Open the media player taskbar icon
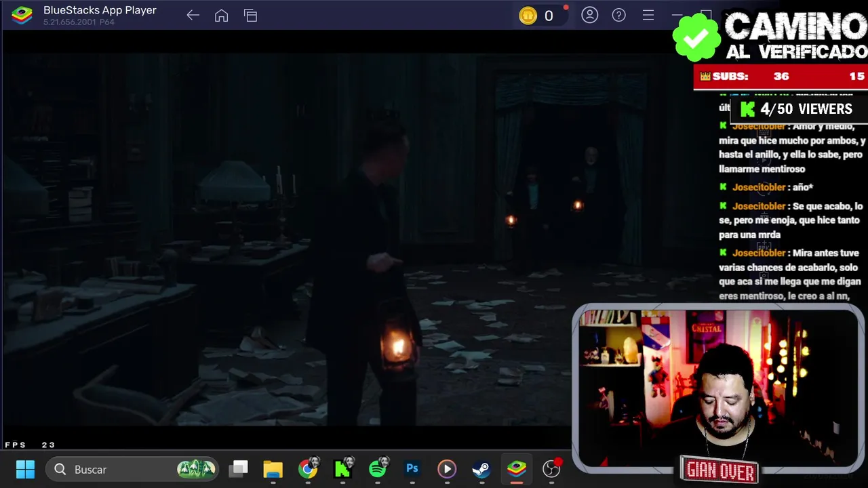Image resolution: width=868 pixels, height=488 pixels. coord(446,468)
